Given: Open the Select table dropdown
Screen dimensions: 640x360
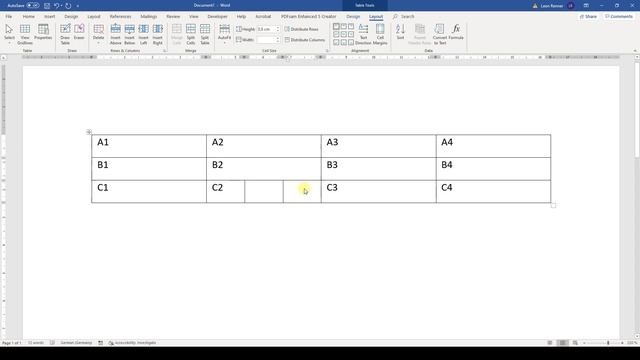Looking at the screenshot, I should click(x=9, y=34).
